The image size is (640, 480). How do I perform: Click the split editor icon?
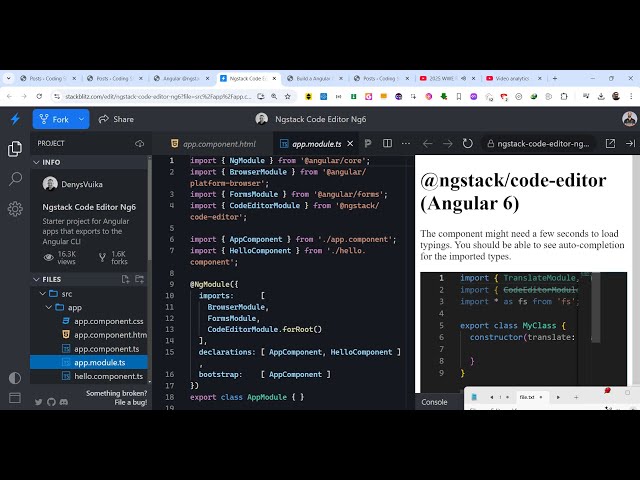click(387, 143)
